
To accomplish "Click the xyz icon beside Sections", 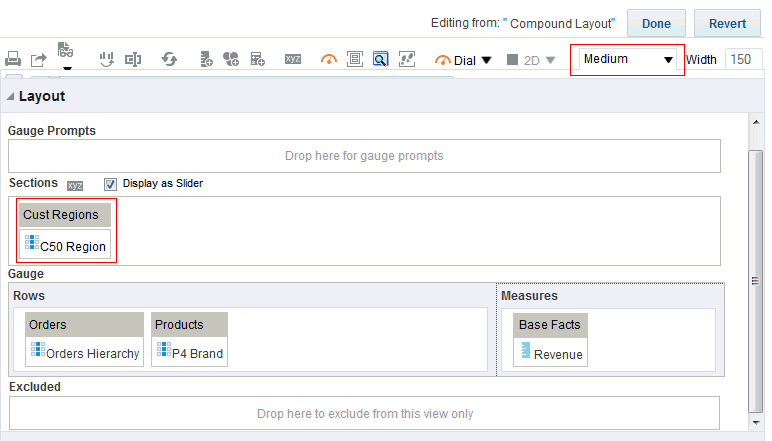I will point(76,185).
